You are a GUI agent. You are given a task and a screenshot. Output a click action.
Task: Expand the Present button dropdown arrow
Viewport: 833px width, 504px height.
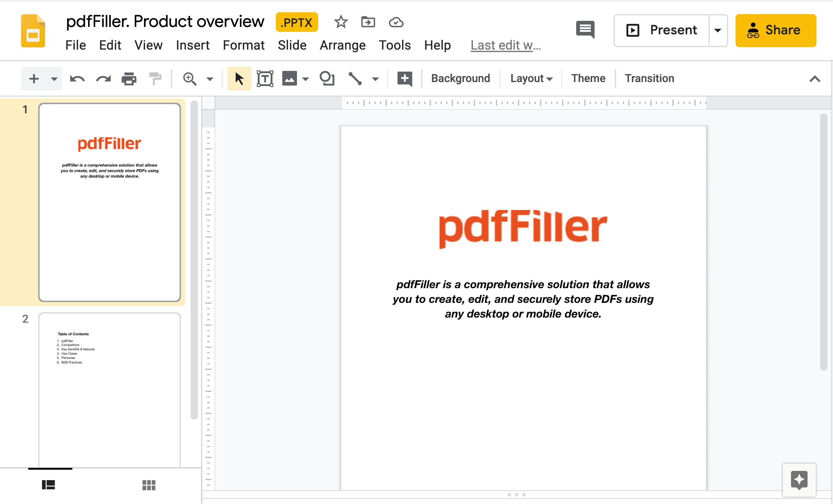coord(719,29)
